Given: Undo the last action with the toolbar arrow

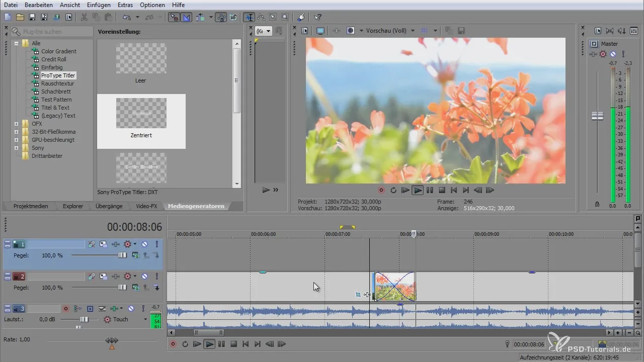Looking at the screenshot, I should click(126, 17).
